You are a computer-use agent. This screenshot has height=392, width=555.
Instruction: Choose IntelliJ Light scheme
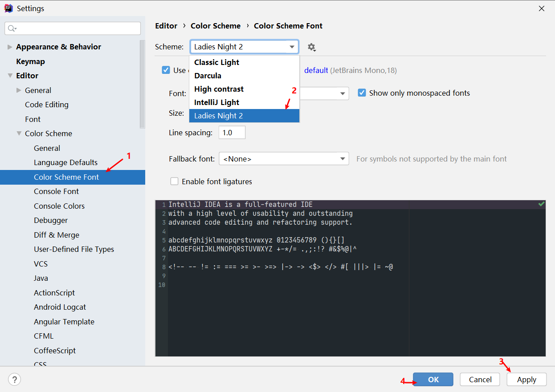[x=244, y=102]
